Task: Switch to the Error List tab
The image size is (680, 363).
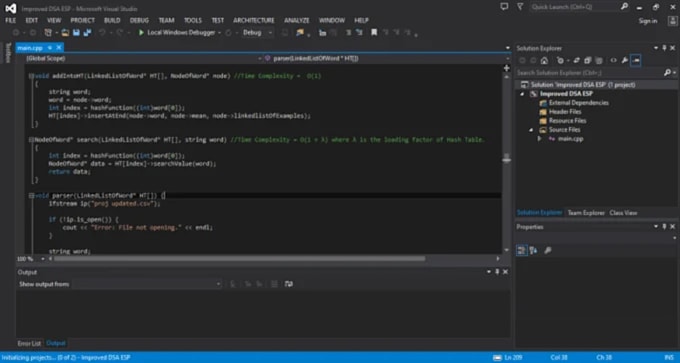Action: point(29,343)
